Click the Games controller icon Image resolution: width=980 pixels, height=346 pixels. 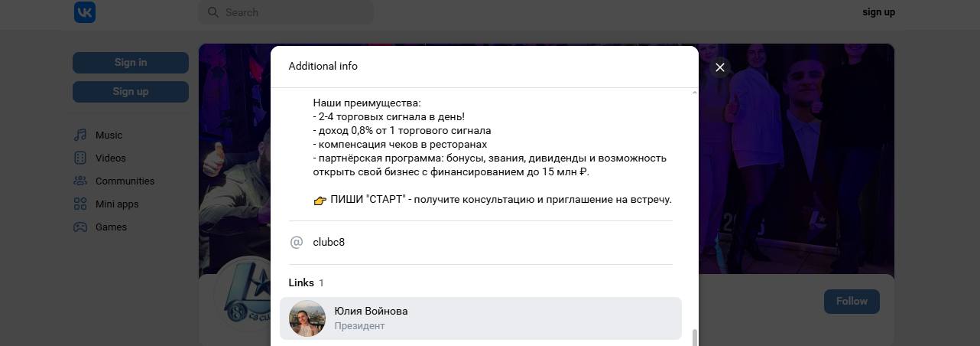tap(80, 227)
